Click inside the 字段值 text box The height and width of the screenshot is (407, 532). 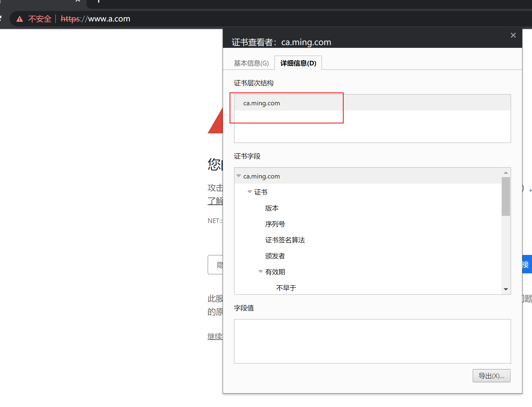[x=372, y=341]
